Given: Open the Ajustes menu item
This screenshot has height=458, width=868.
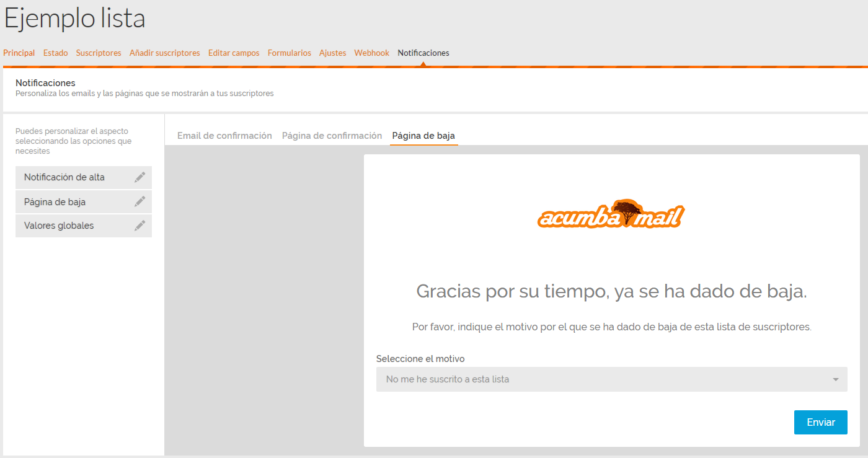Looking at the screenshot, I should [x=332, y=53].
